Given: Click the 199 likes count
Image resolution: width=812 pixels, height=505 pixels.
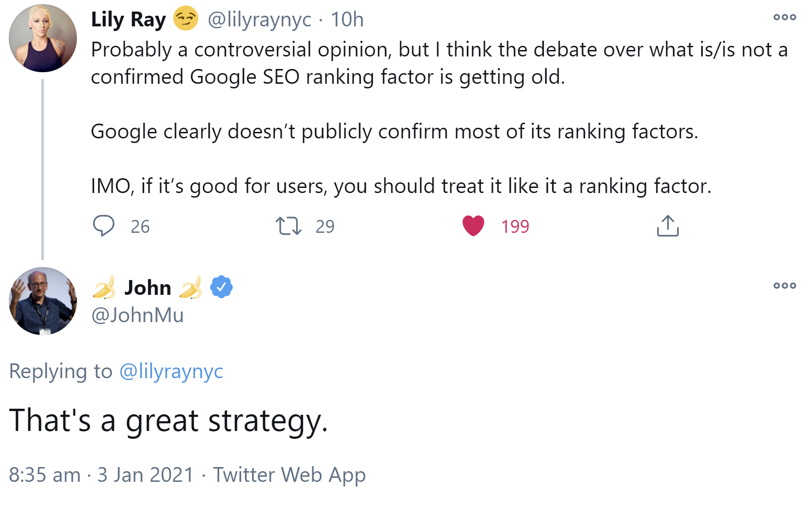Looking at the screenshot, I should (x=515, y=226).
